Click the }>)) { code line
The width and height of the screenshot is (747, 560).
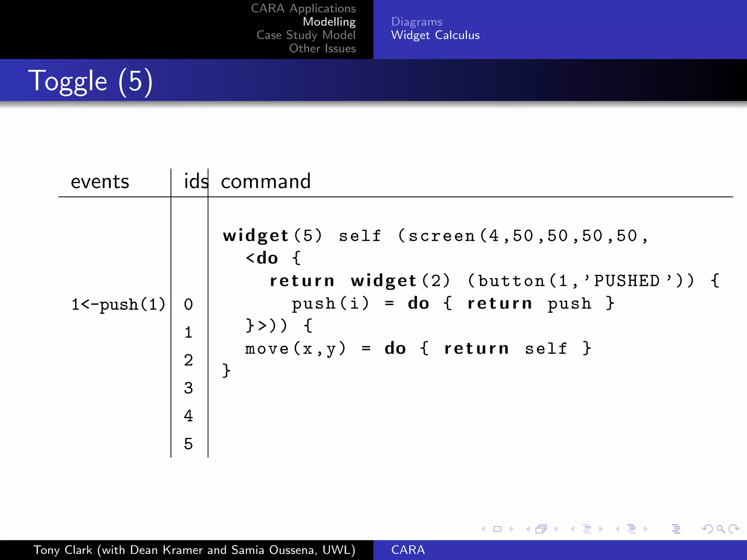coord(279,325)
